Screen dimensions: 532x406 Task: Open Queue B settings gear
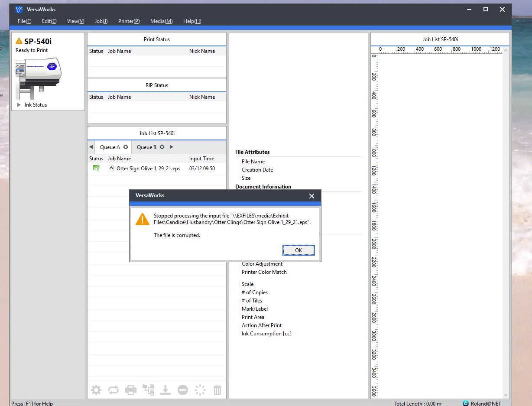162,147
